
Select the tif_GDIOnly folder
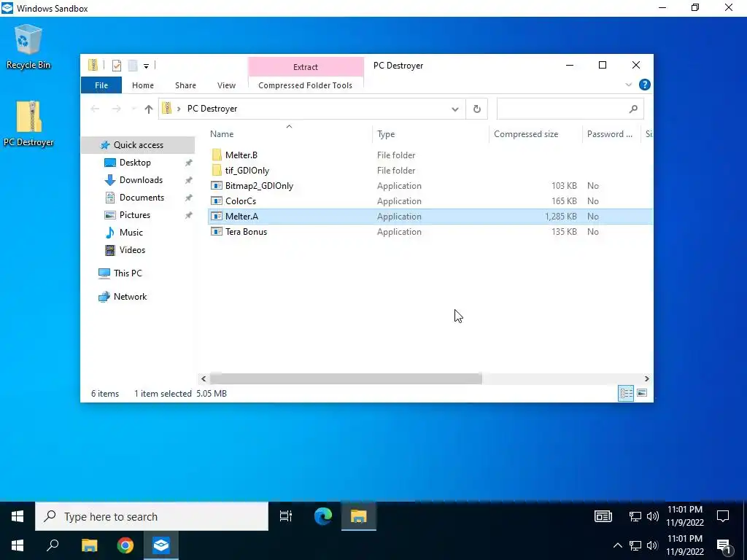tap(247, 171)
